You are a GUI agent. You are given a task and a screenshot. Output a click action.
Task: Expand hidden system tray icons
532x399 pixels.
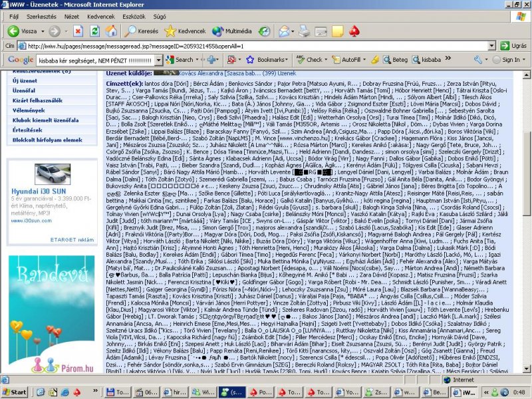[x=486, y=392]
